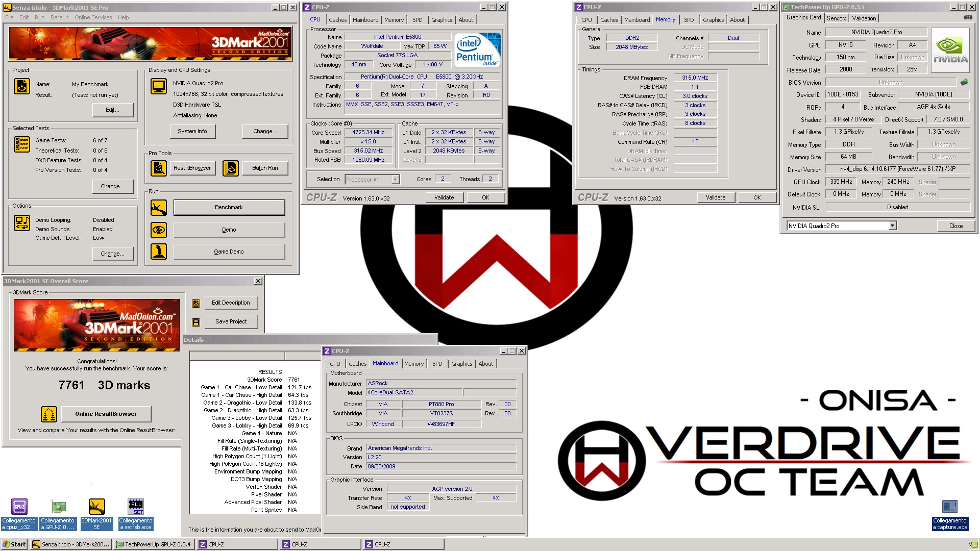
Task: Click the GPU-Z screenshot camera icon
Action: tap(968, 17)
